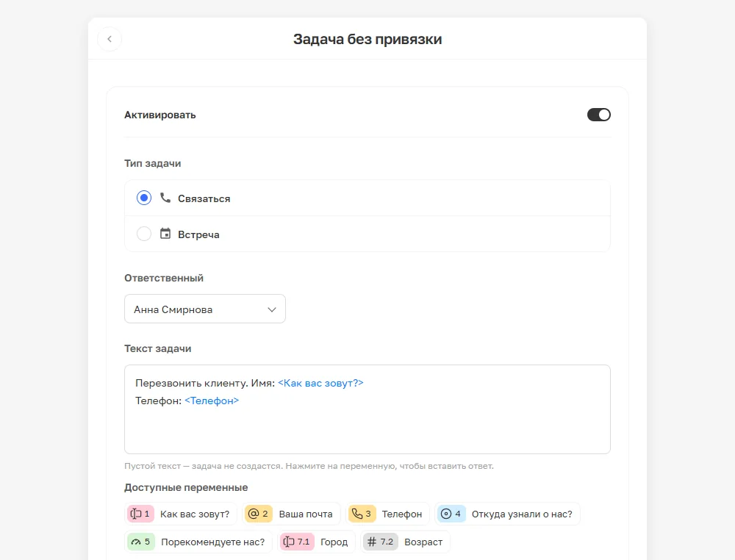Open the Анна Смирнова responsible dropdown
735x560 pixels.
(x=205, y=309)
